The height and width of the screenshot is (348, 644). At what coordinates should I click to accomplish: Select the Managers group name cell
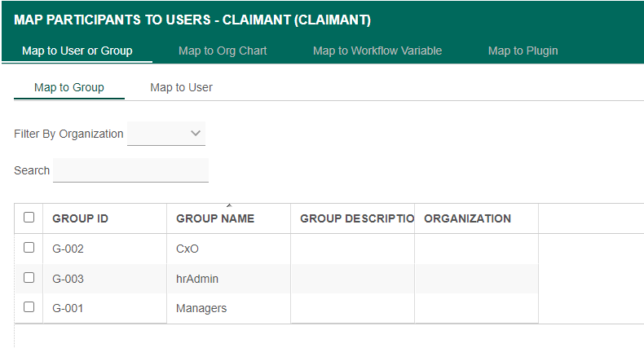[x=201, y=308]
